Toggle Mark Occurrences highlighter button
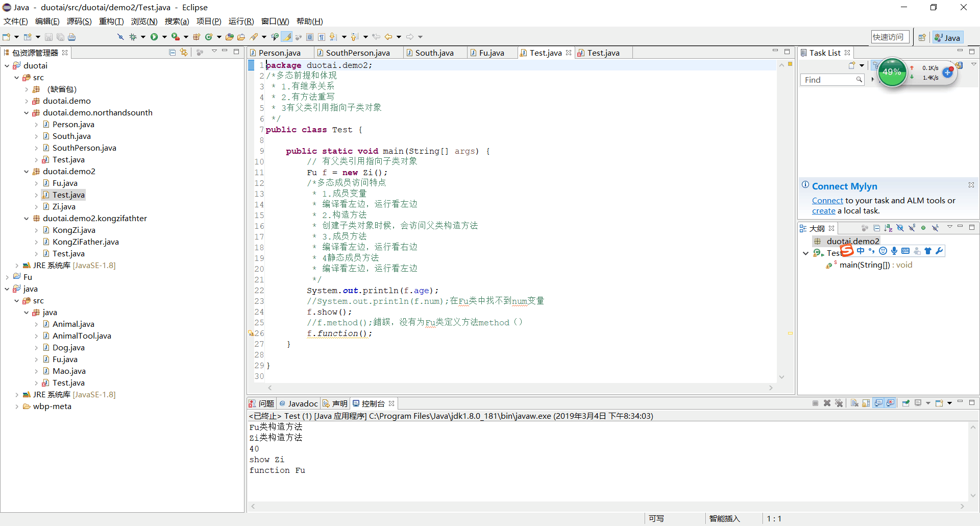The image size is (980, 526). pos(287,37)
